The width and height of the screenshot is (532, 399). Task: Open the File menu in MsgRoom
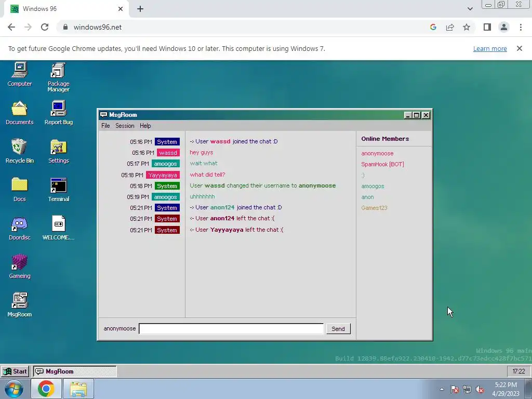pos(105,126)
